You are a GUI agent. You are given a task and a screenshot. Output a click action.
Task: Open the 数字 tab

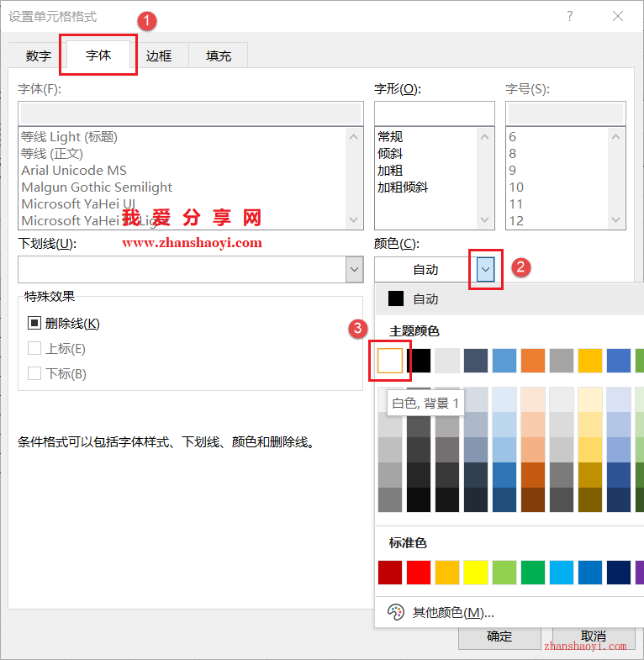click(x=38, y=55)
